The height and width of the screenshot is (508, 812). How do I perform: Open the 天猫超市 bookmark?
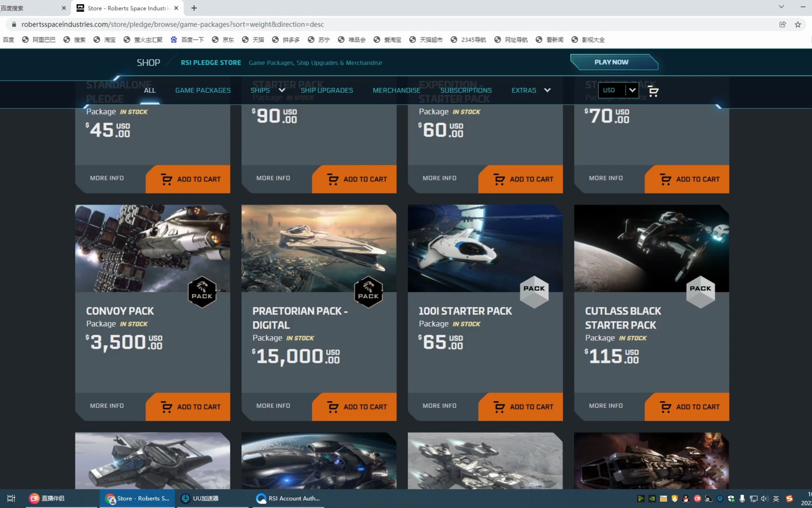tap(426, 40)
